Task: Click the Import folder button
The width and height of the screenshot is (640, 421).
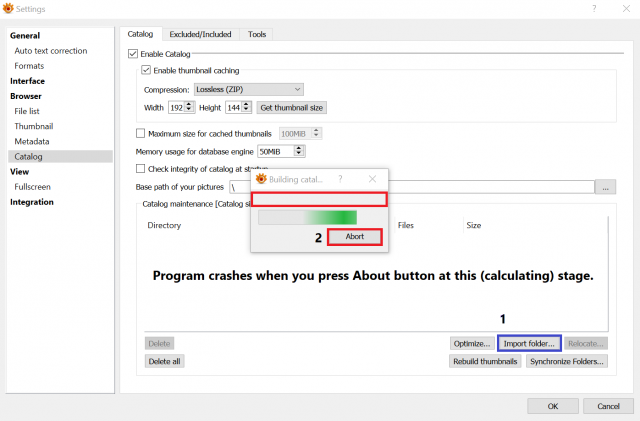Action: tap(529, 343)
